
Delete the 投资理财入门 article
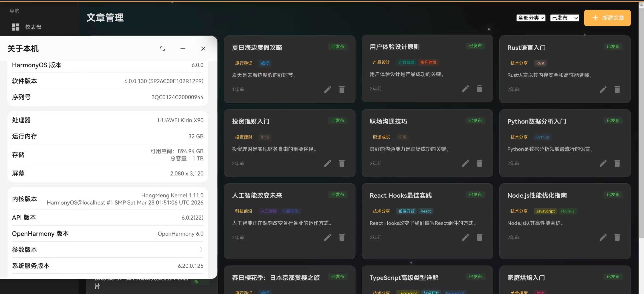pos(342,163)
